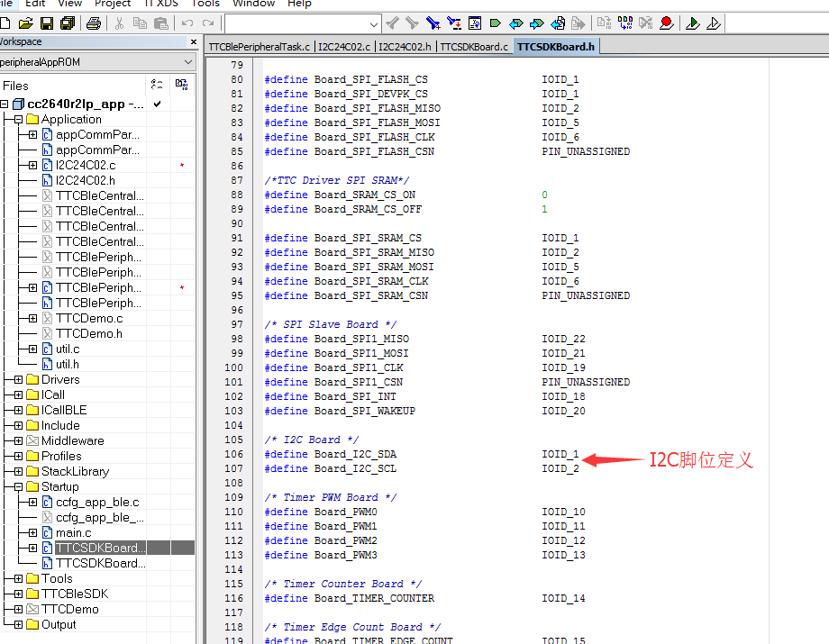Expand the Drivers folder

[19, 380]
